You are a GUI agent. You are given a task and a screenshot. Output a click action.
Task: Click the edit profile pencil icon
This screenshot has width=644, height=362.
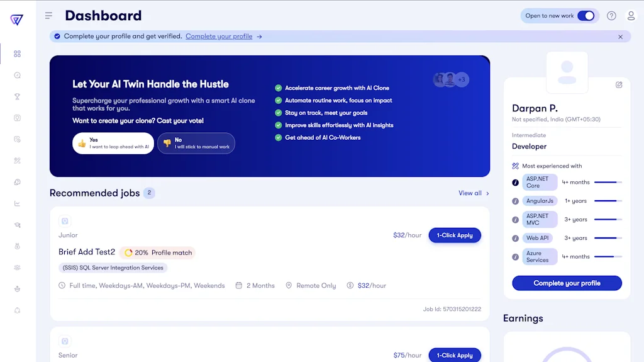[x=619, y=84]
